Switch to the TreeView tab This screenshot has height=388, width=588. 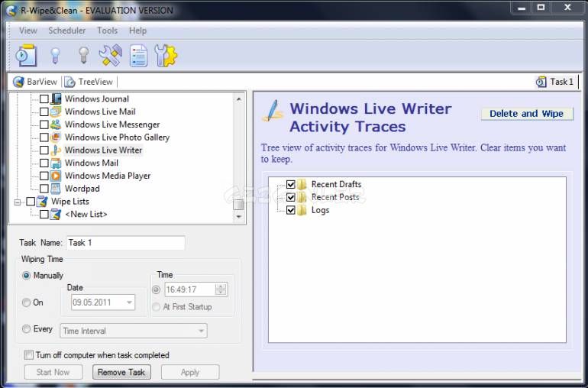point(89,82)
